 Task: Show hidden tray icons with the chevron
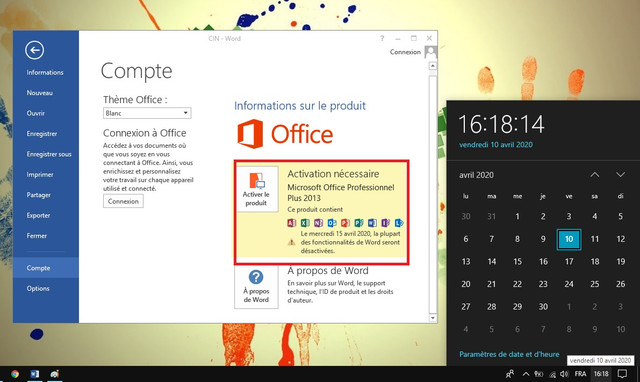pos(526,374)
